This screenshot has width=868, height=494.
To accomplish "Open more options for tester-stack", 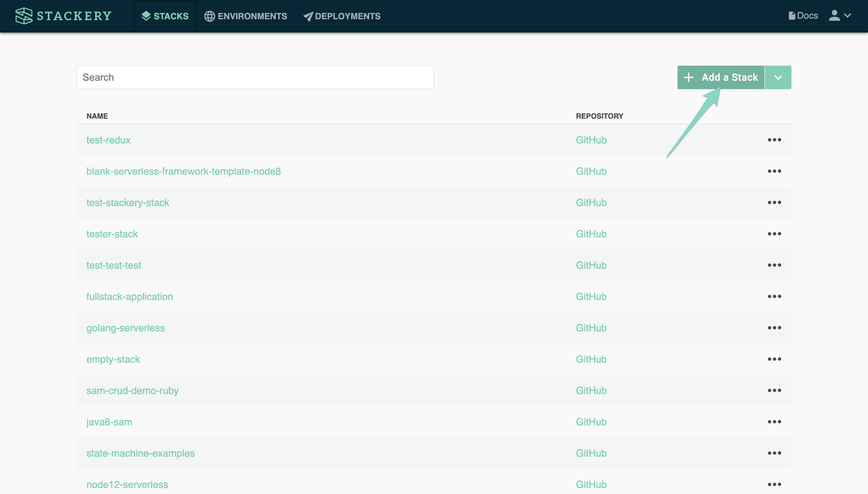I will (x=774, y=234).
